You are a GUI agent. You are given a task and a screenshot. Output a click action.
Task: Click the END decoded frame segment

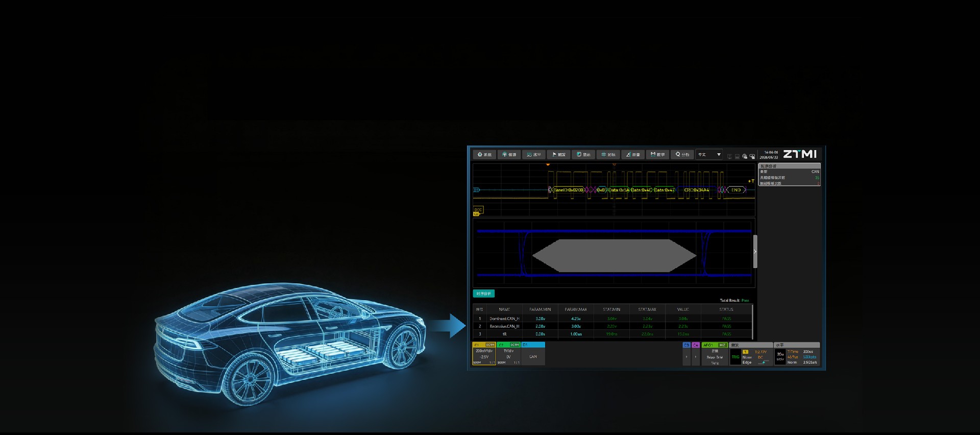pos(736,190)
